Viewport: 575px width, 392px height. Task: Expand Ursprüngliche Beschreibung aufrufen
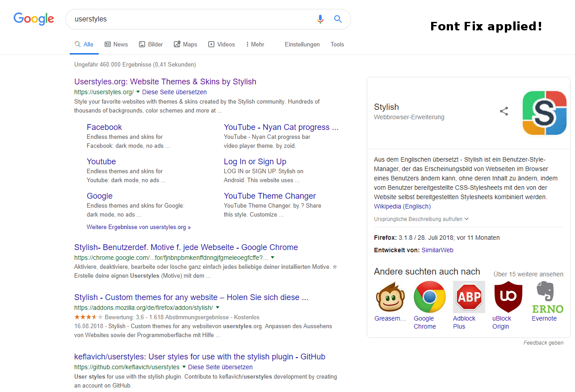tap(421, 219)
